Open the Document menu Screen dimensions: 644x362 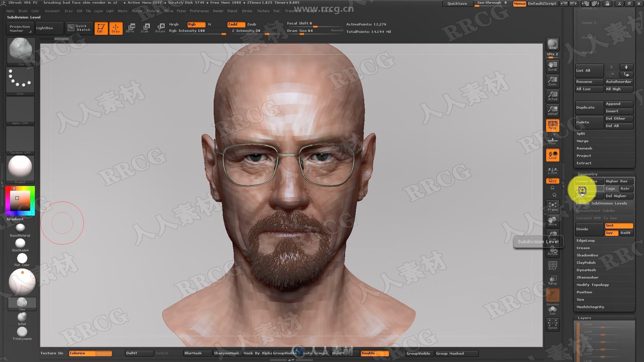pos(52,11)
